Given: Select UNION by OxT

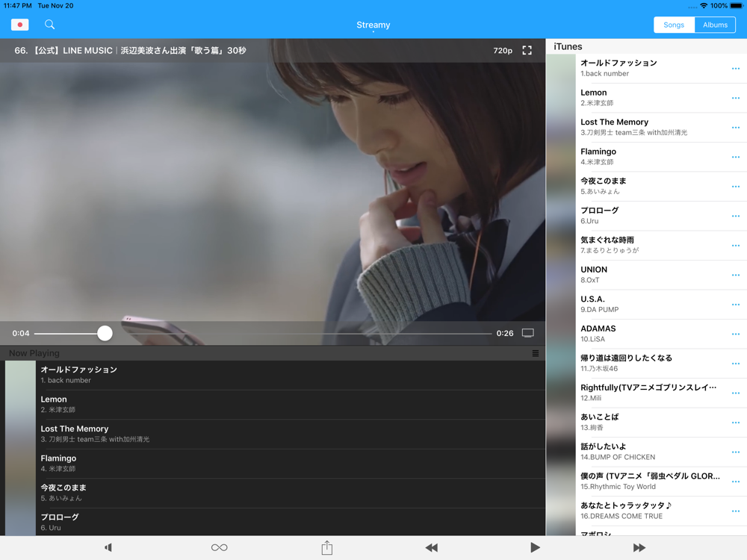Looking at the screenshot, I should pyautogui.click(x=646, y=276).
